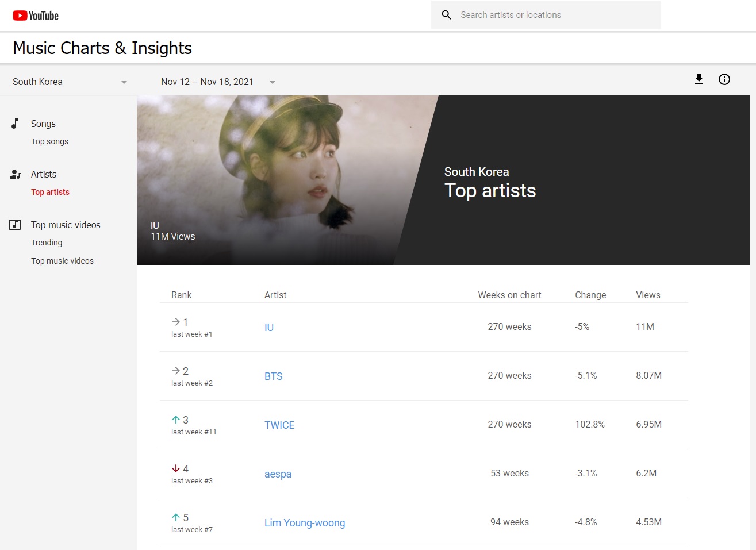
Task: Click the YouTube logo
Action: click(36, 16)
